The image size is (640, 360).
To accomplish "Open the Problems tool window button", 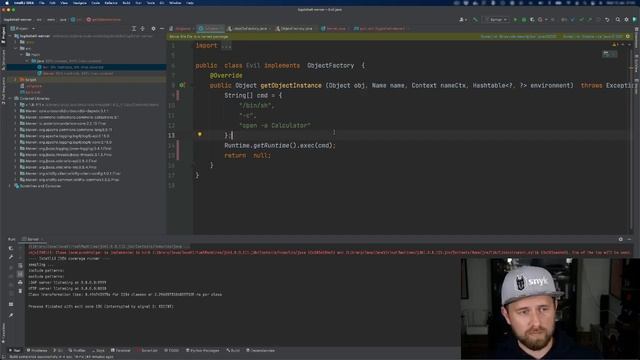I will pos(37,351).
